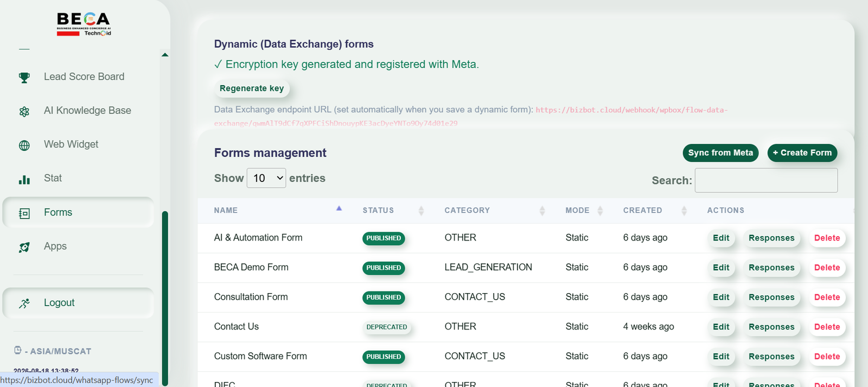Delete the Consultation Form
This screenshot has height=387, width=868.
point(827,297)
